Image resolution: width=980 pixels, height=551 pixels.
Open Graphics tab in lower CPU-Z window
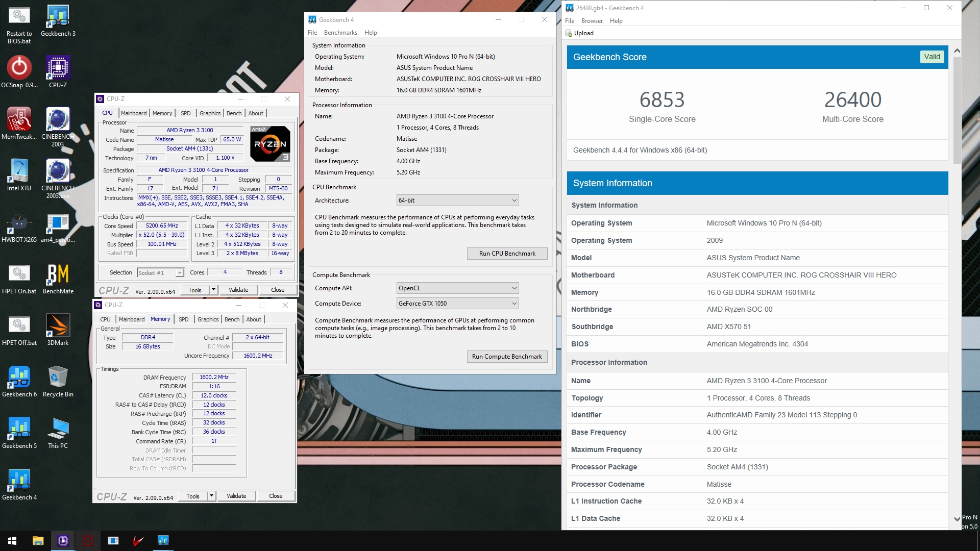pos(208,319)
